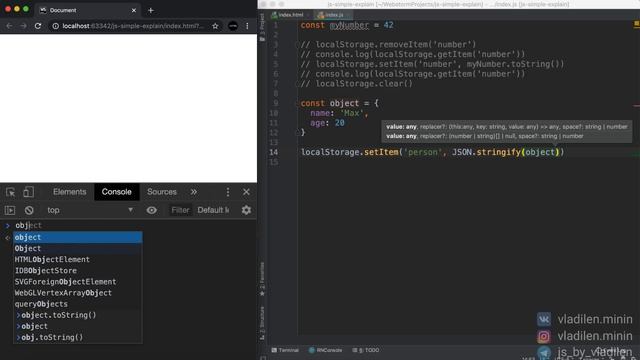
Task: Close the Document tab
Action: coord(133,10)
